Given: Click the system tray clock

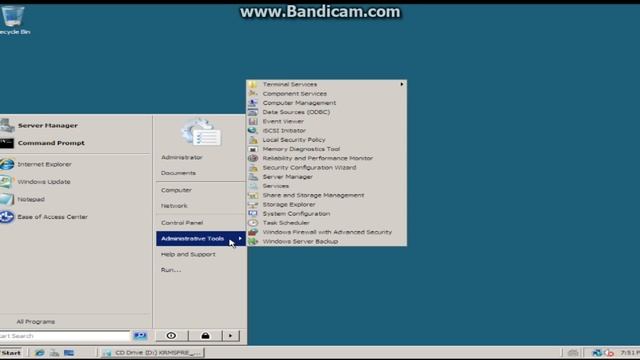Looking at the screenshot, I should [x=630, y=353].
